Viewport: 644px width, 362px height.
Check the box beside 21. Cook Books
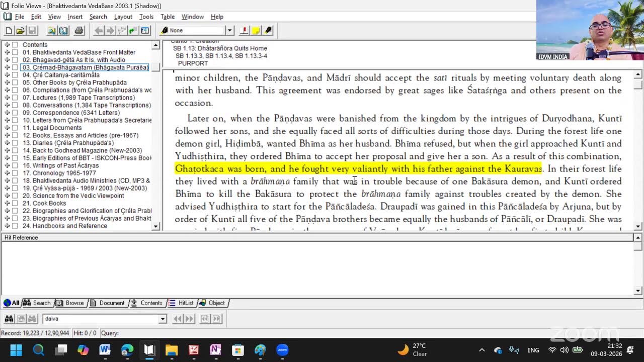(x=15, y=203)
